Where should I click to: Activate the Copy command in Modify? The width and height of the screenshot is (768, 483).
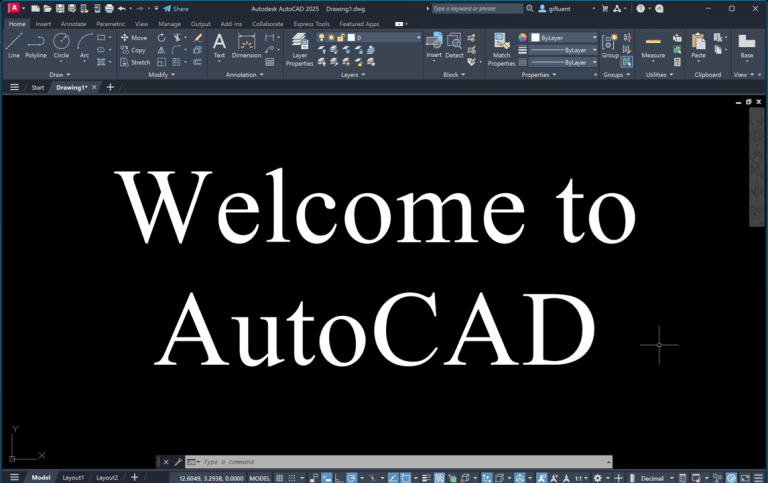133,50
